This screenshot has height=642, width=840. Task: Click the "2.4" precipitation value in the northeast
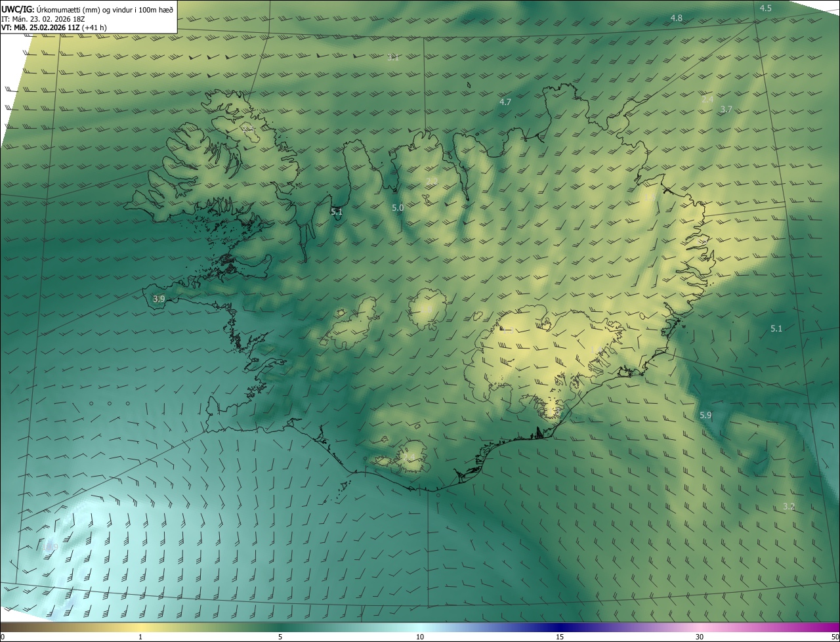(x=707, y=99)
